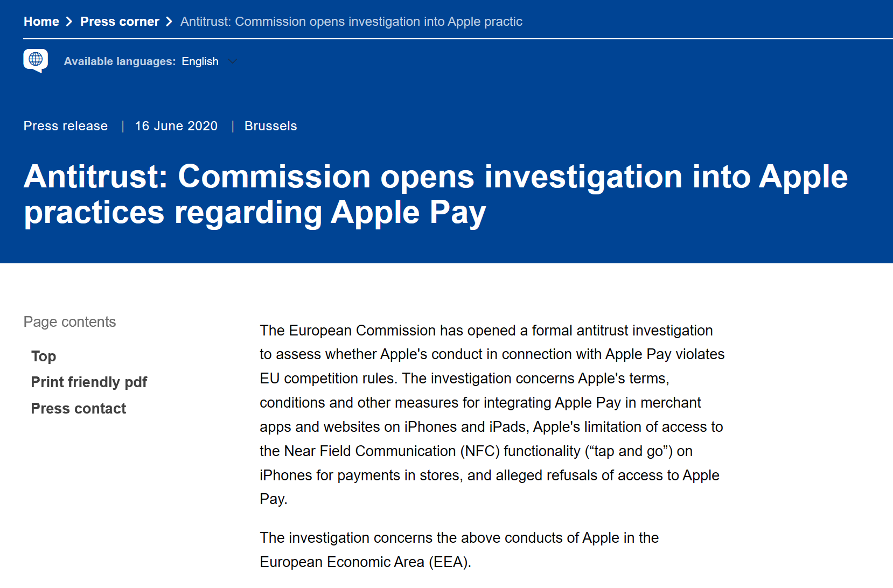Click the current page breadcrumb title
893x588 pixels.
pyautogui.click(x=351, y=22)
